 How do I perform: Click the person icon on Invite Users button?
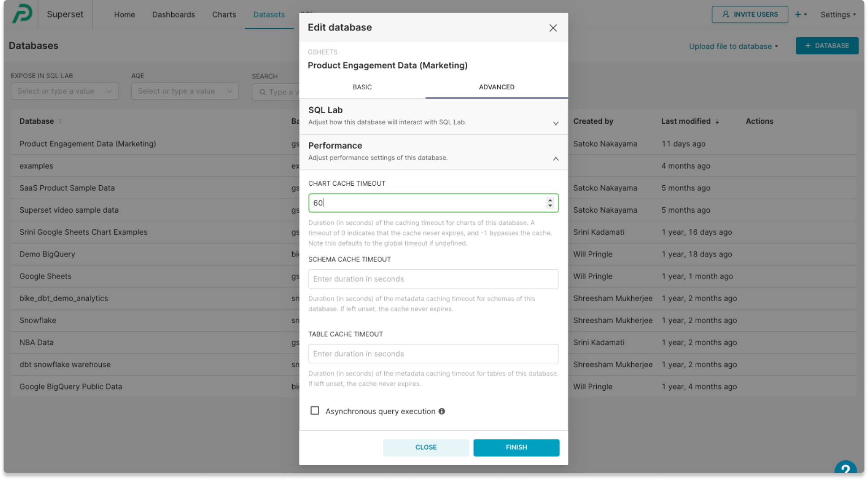(725, 14)
